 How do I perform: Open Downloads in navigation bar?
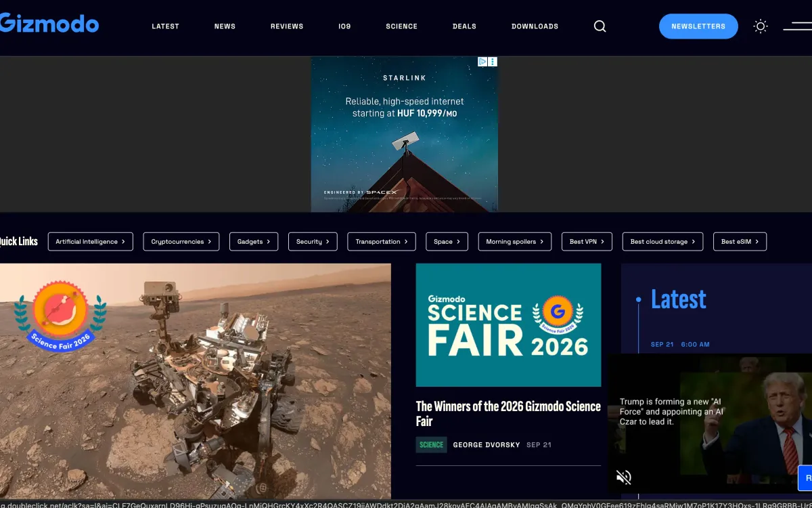(x=535, y=26)
